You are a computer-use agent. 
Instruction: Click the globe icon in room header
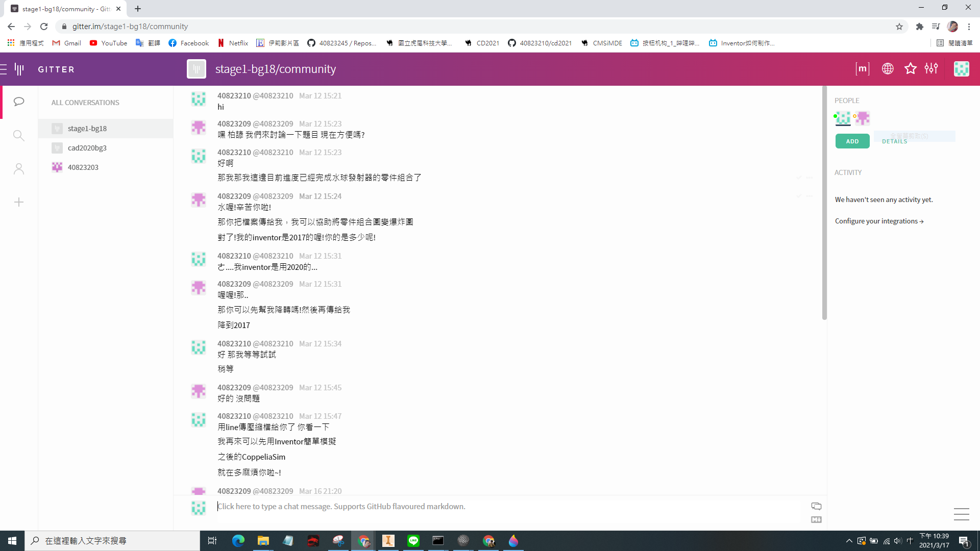tap(888, 68)
